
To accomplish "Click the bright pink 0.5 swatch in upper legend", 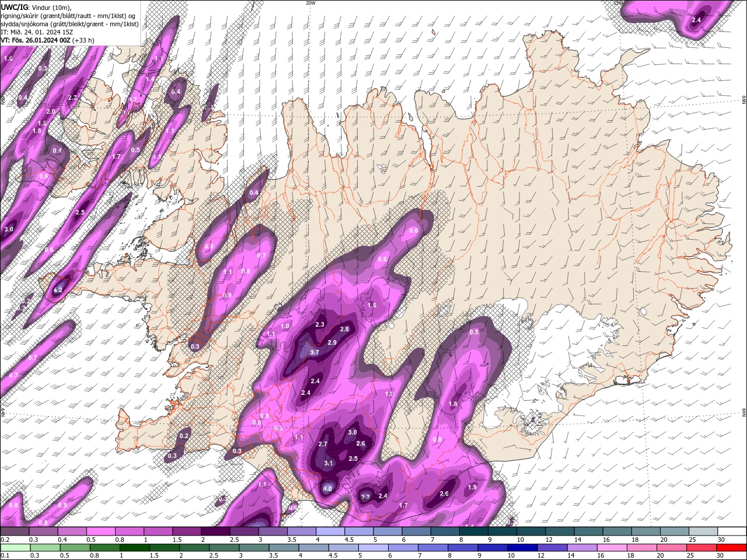I will pos(100,531).
